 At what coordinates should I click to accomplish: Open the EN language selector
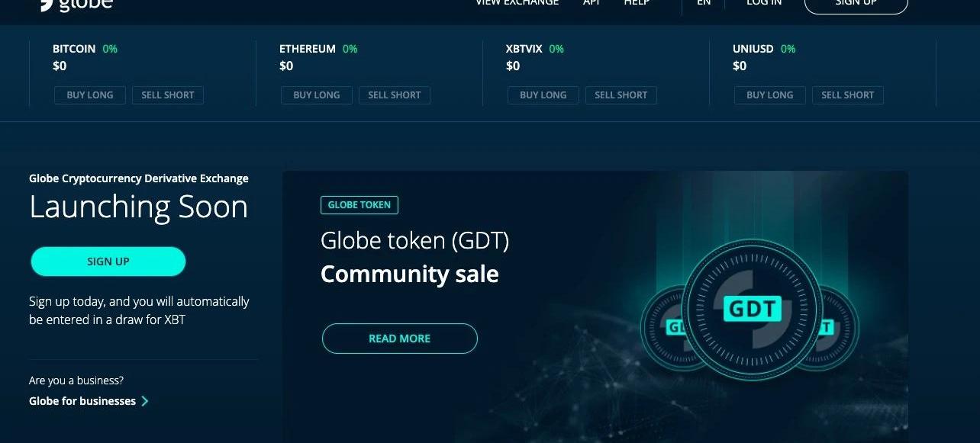[x=704, y=2]
